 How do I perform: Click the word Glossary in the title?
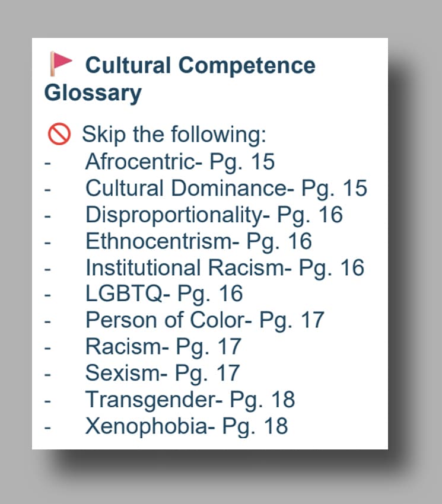click(x=93, y=93)
